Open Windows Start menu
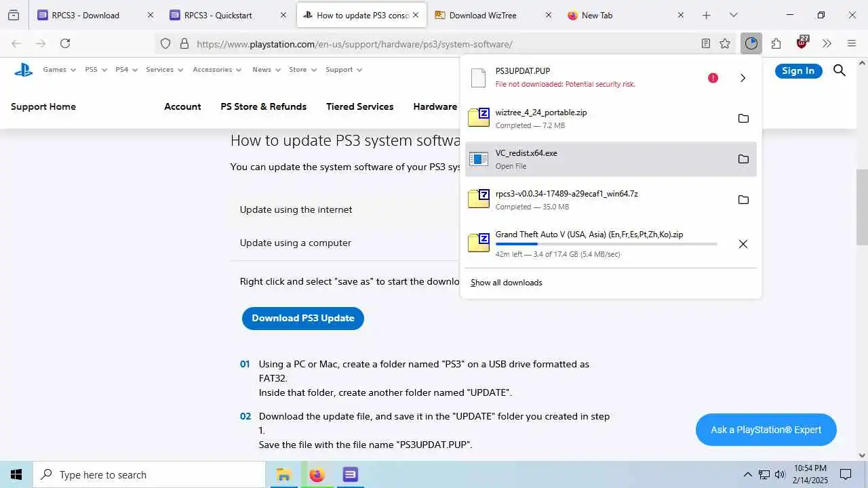This screenshot has height=488, width=868. click(x=16, y=474)
